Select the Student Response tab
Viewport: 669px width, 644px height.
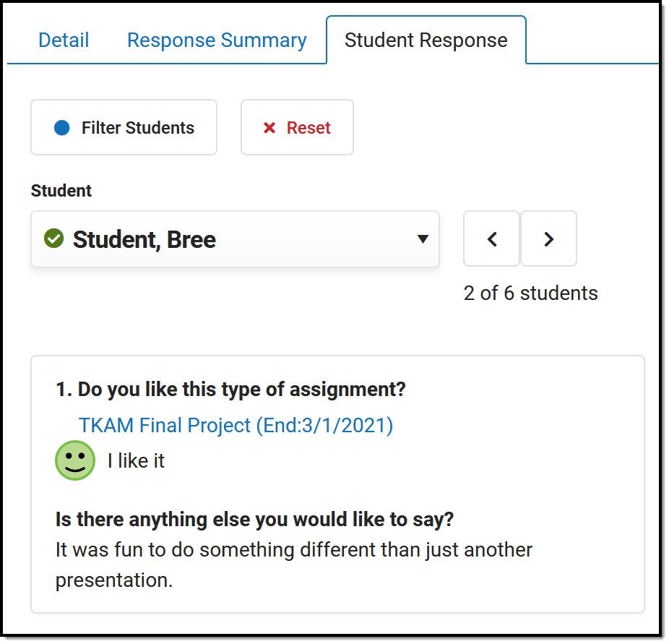pyautogui.click(x=426, y=40)
